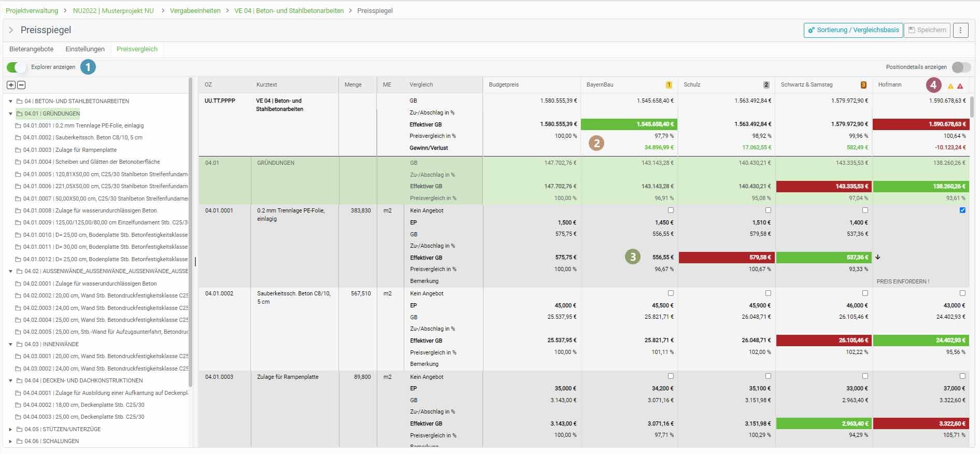This screenshot has height=454, width=980.
Task: Click folder icon of 04.02.0005 Aufzugsunterfahrt row
Action: coord(18,332)
